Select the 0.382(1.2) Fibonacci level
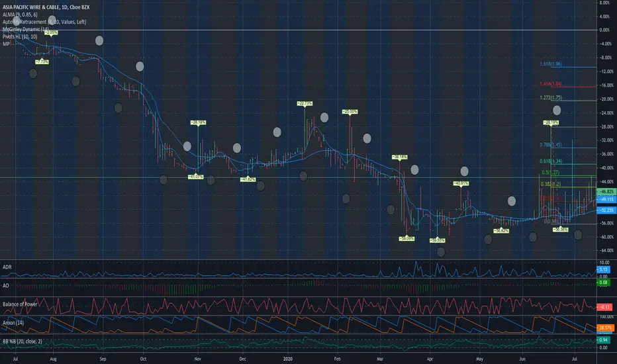The image size is (617, 364). point(551,184)
